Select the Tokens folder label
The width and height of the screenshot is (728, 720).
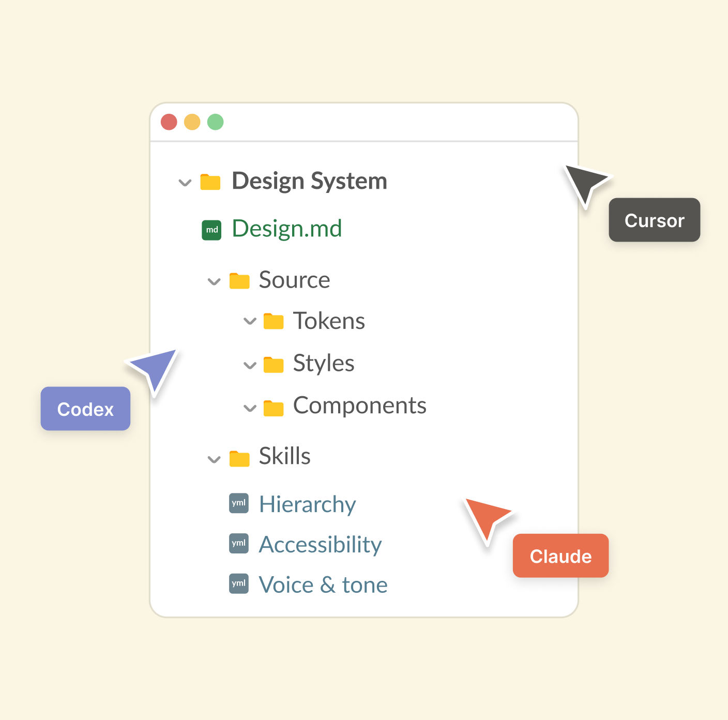click(329, 321)
